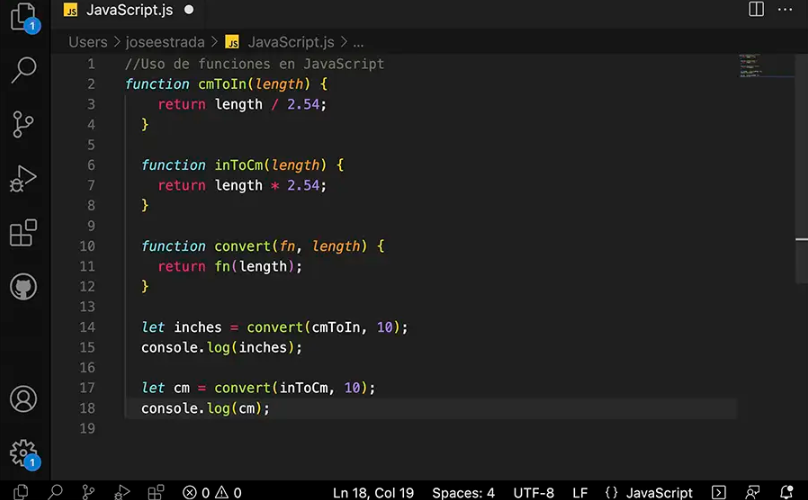Screen dimensions: 808x500
Task: Click the function name inToCm on line 6
Action: (239, 165)
